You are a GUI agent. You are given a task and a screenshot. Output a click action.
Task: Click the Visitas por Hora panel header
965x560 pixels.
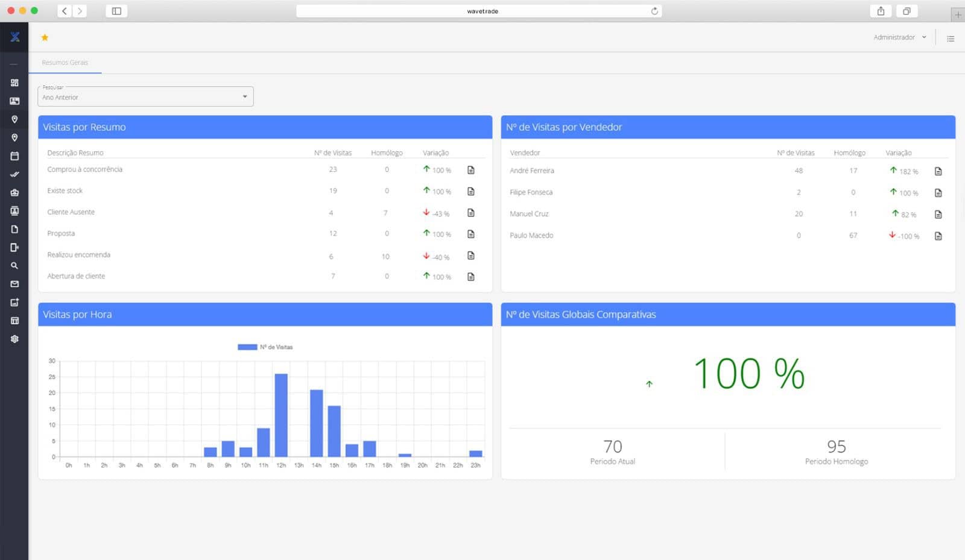(265, 315)
